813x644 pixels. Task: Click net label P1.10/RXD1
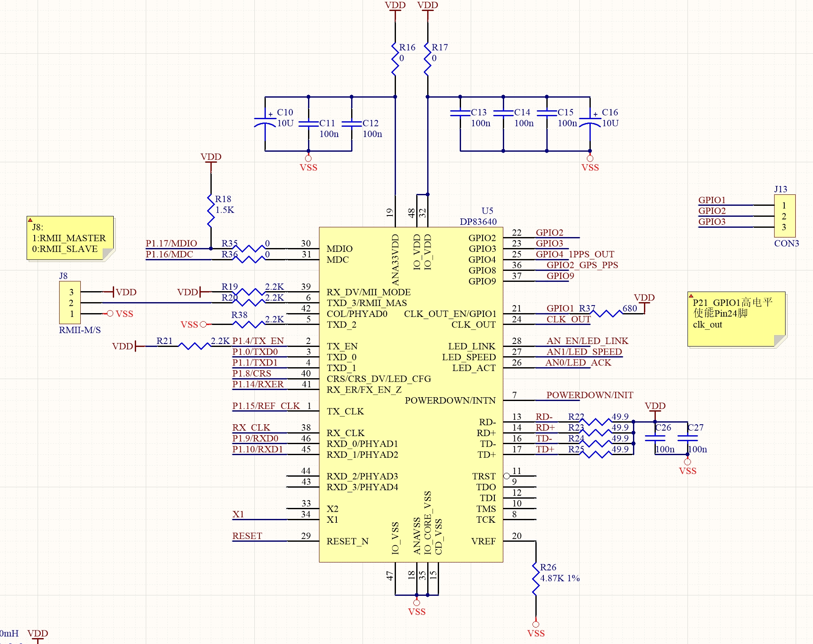[257, 449]
